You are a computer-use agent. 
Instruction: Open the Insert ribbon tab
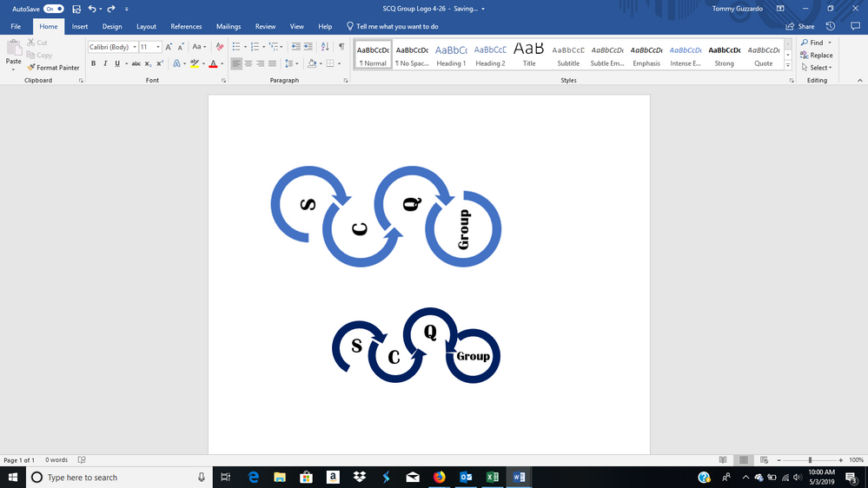pyautogui.click(x=80, y=27)
